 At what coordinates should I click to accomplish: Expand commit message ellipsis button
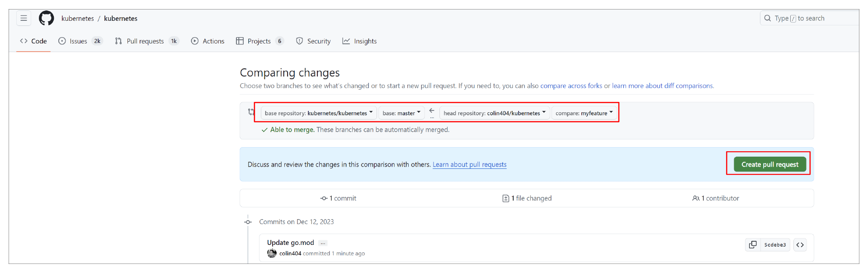pos(323,243)
